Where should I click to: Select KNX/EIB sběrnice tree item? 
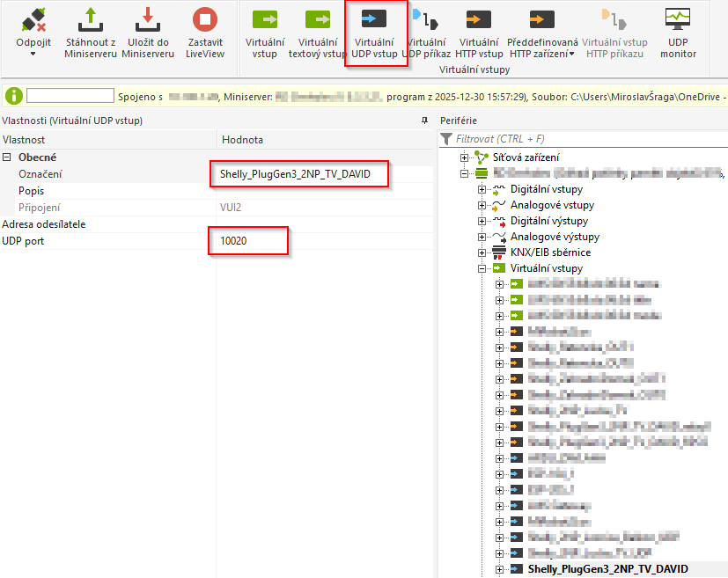[x=550, y=252]
